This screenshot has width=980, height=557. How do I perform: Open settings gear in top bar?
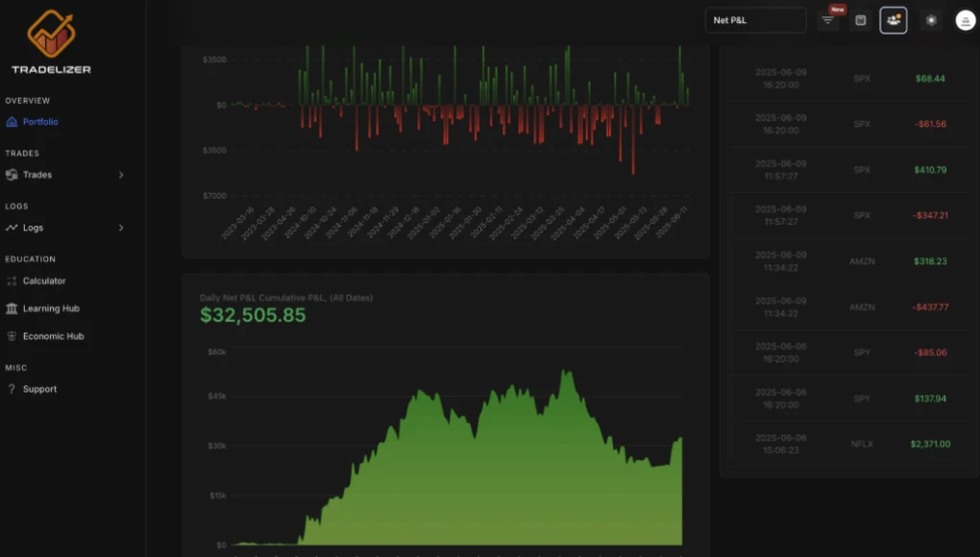point(930,20)
